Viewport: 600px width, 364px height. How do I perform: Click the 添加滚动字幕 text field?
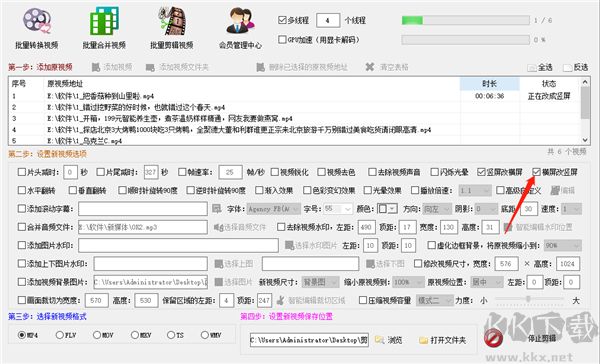point(143,209)
